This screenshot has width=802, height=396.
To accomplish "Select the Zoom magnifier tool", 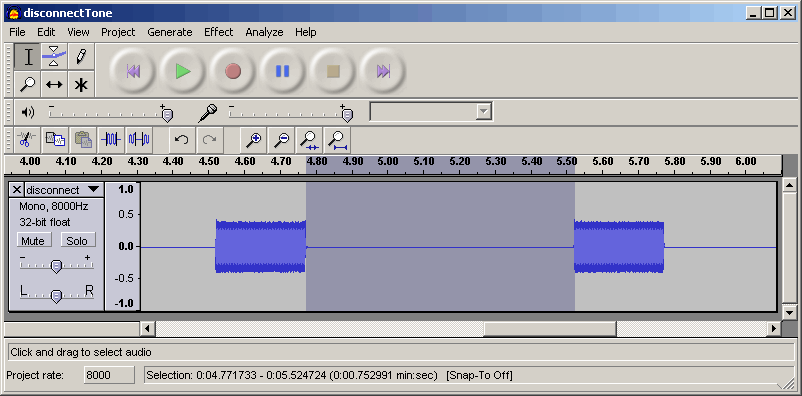I will click(27, 84).
